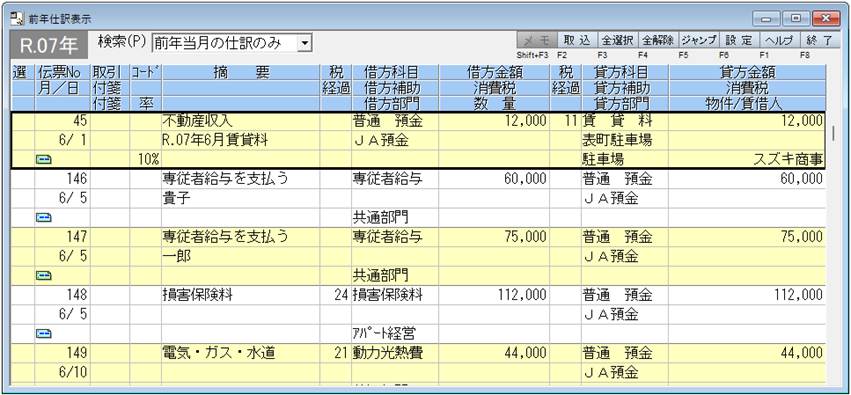
Task: Select the 選 cell for entry 45
Action: [23, 121]
